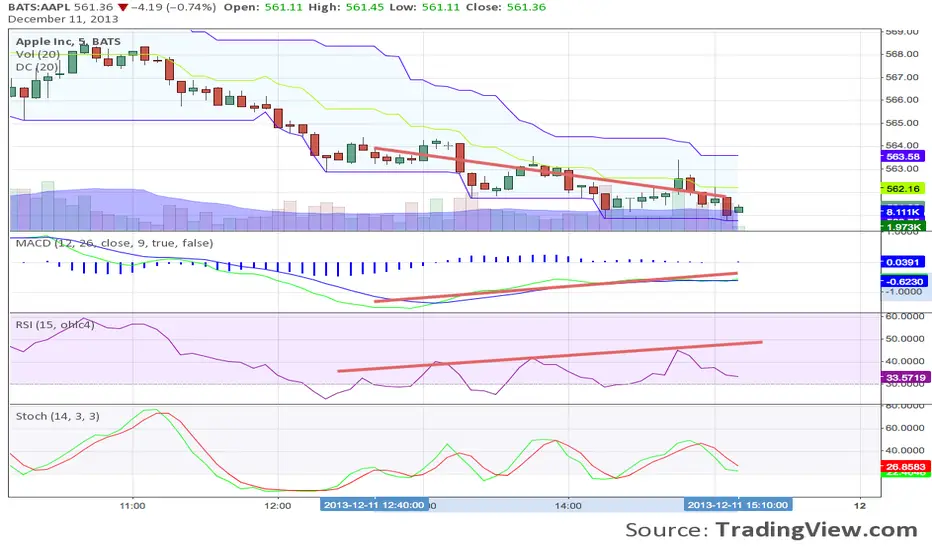
Task: Click the red down-arrow change indicator in header
Action: pos(122,7)
